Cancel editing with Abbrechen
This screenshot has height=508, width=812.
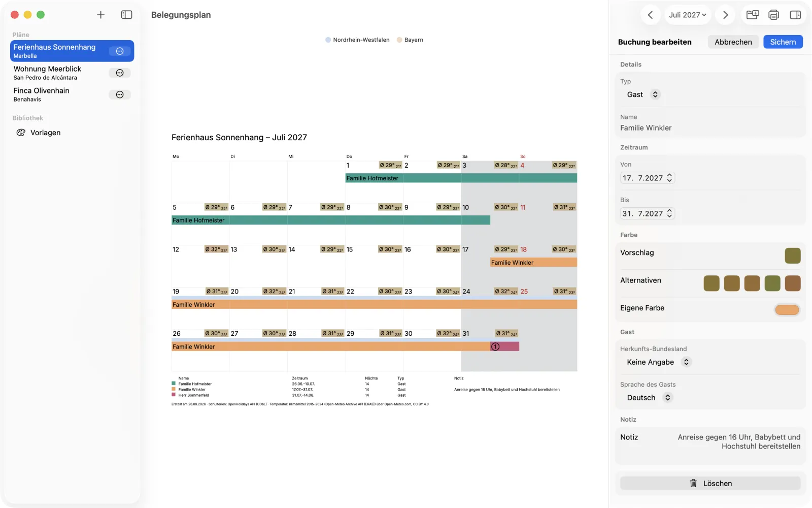(x=733, y=42)
